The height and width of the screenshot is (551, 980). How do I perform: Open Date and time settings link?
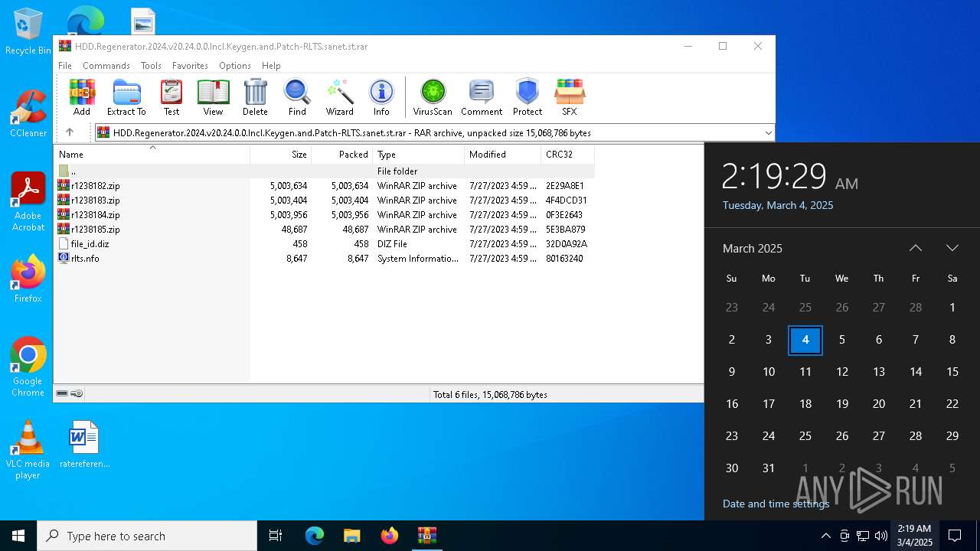pos(776,504)
